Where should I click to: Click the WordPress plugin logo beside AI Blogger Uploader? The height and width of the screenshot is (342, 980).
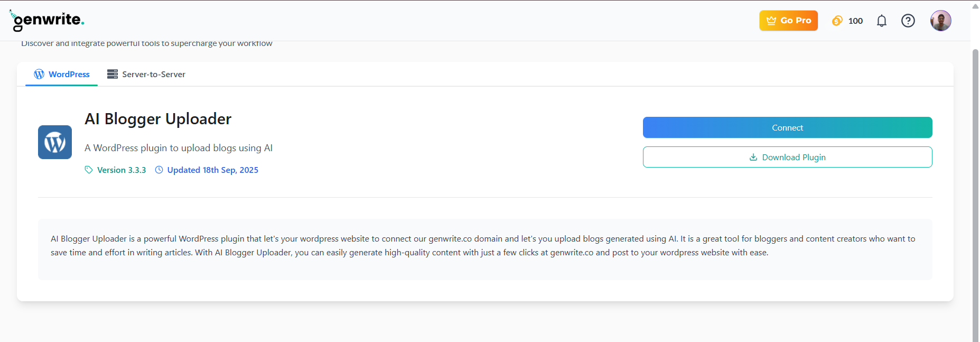click(x=54, y=142)
